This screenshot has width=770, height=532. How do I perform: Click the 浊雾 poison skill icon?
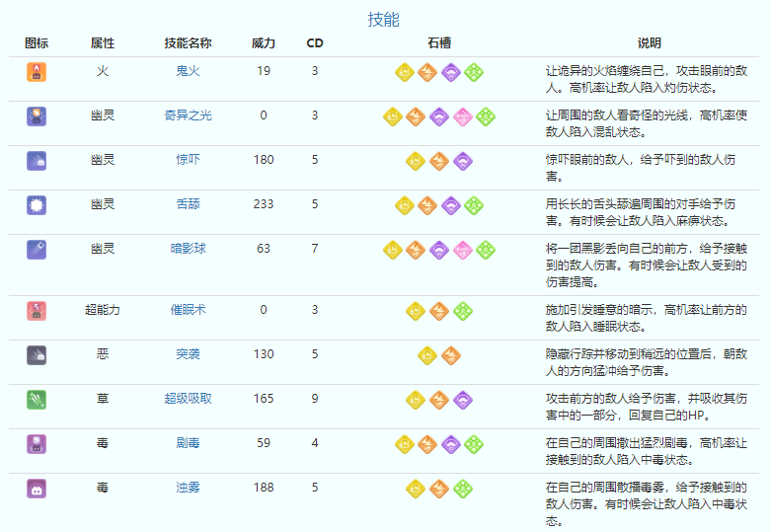pyautogui.click(x=37, y=488)
